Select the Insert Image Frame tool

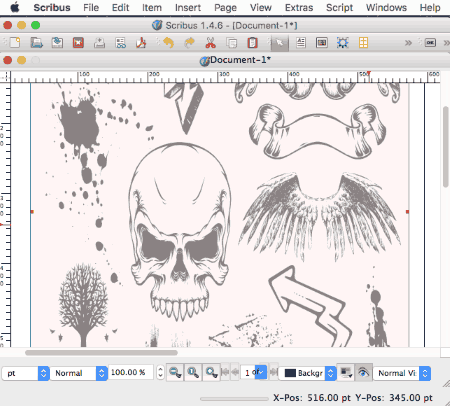[322, 43]
